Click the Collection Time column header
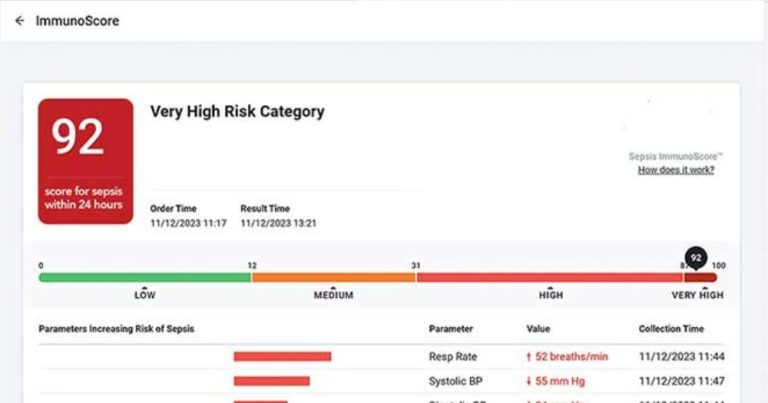768x403 pixels. (671, 329)
